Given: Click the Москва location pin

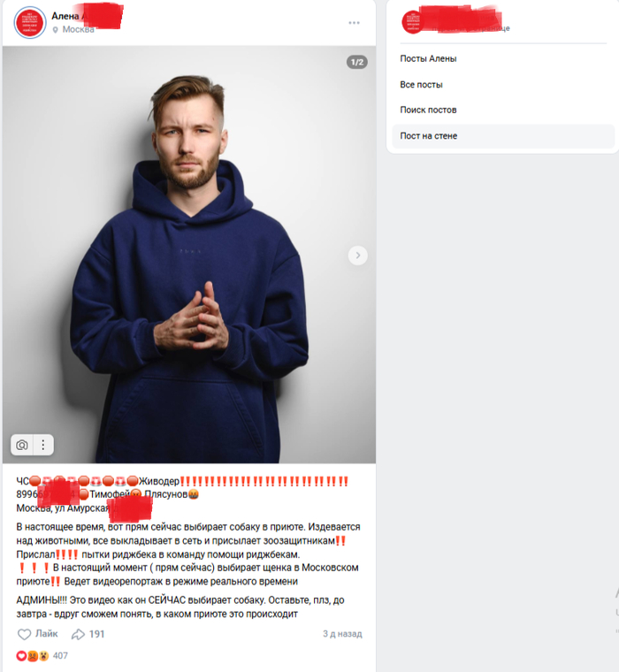Looking at the screenshot, I should (x=55, y=30).
